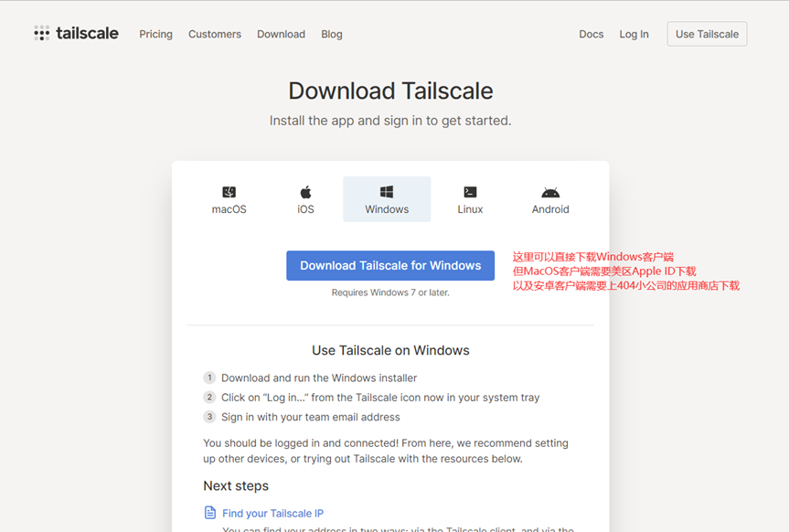Click the Use Tailscale button
This screenshot has height=532, width=789.
point(707,34)
